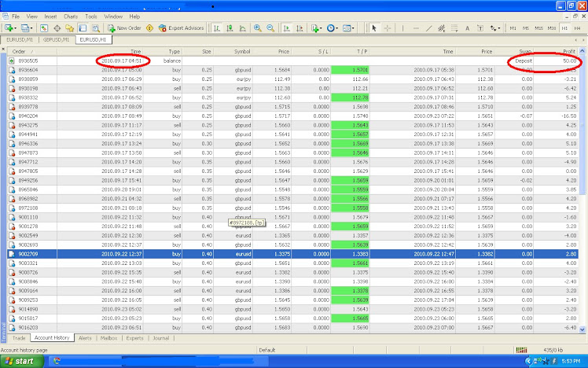Open the Market Watch window icon
588x368 pixels.
click(x=44, y=28)
